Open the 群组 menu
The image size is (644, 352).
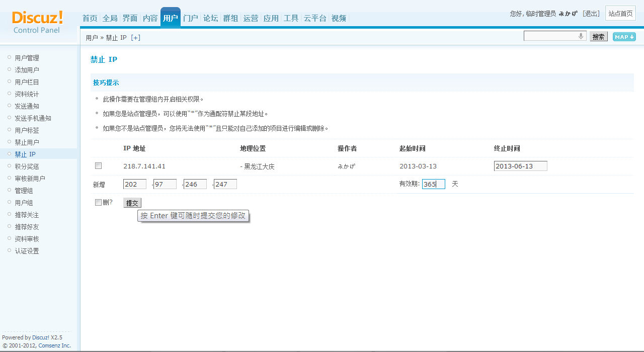point(231,18)
